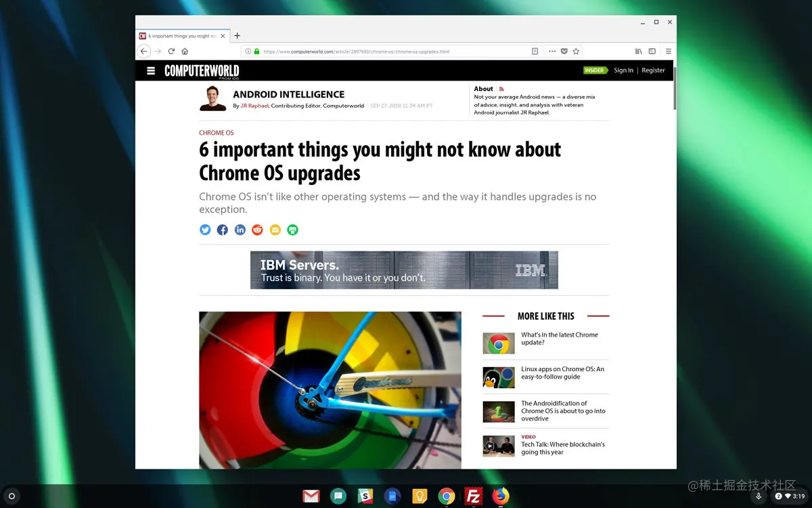812x508 pixels.
Task: Share the article on LinkedIn
Action: tap(240, 230)
